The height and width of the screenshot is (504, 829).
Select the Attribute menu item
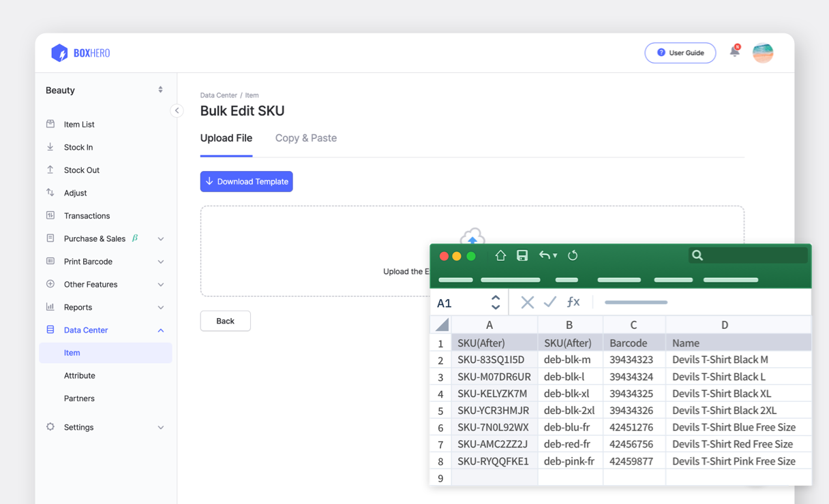(x=80, y=375)
